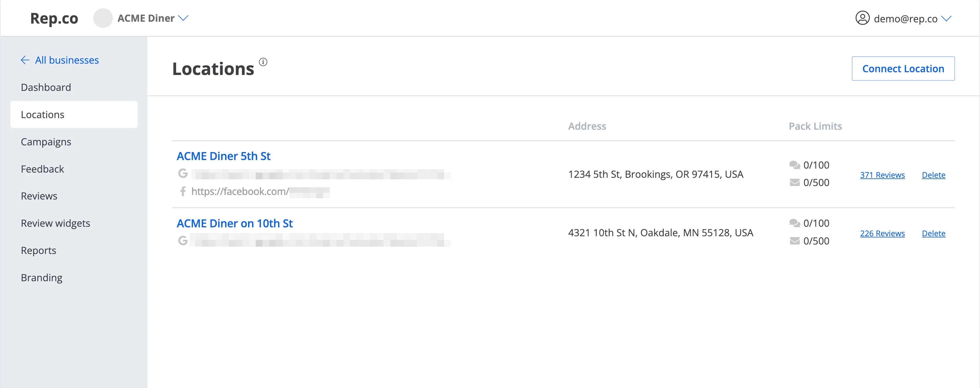
Task: Open ACME Diner 5th St location name
Action: click(223, 156)
